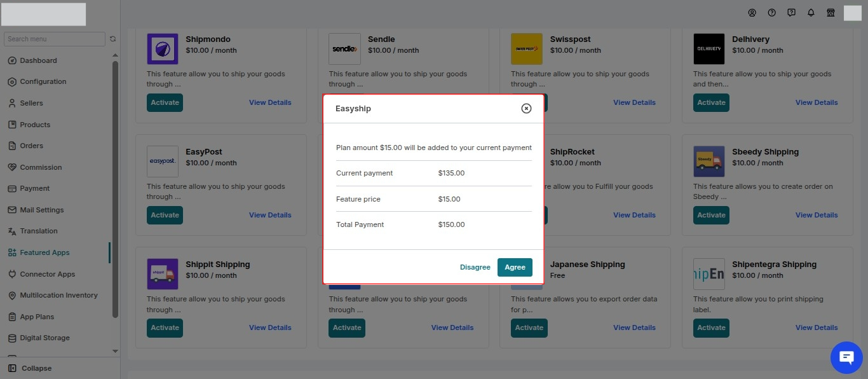The width and height of the screenshot is (868, 379).
Task: Click the Shipmondo app logo
Action: coord(163,49)
